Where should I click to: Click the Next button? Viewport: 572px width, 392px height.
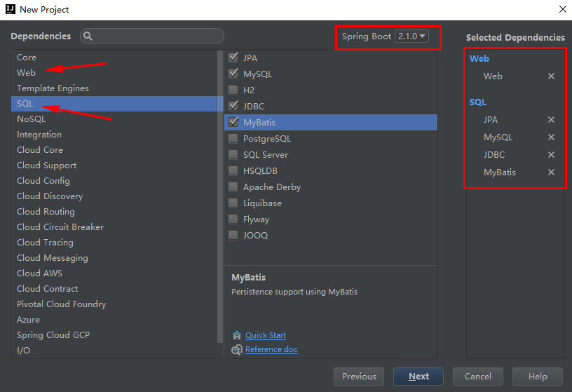[x=418, y=377]
